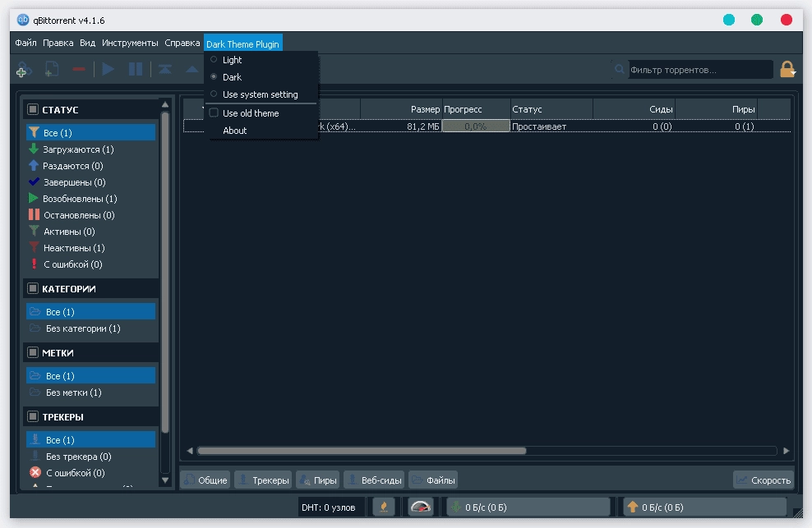Image resolution: width=812 pixels, height=528 pixels.
Task: Select Без категории (1) category filter
Action: coord(91,328)
